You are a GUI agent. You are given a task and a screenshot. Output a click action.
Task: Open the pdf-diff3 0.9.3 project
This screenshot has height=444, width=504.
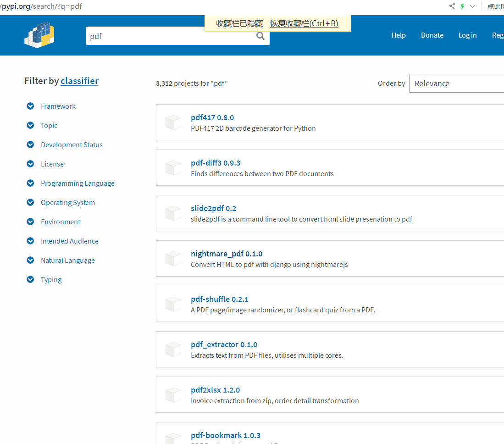point(216,163)
